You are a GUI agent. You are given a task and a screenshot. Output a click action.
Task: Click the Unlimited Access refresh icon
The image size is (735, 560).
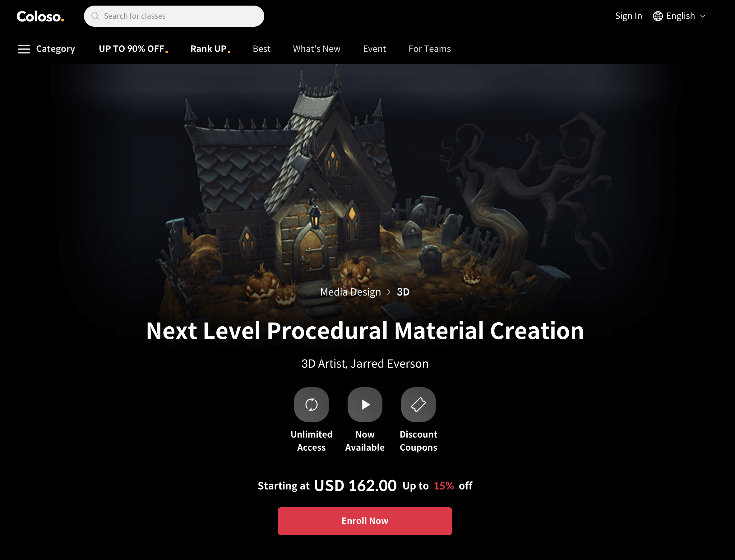(x=311, y=404)
